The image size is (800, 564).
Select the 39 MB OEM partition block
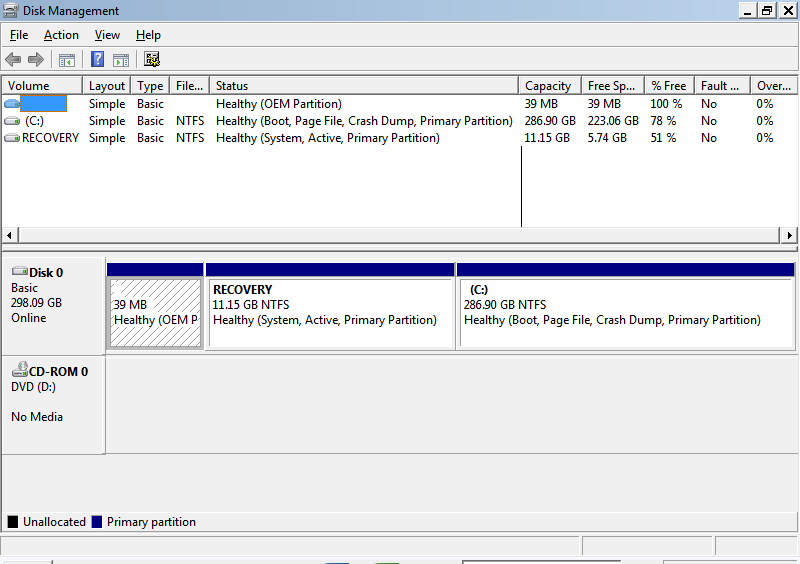pyautogui.click(x=156, y=306)
